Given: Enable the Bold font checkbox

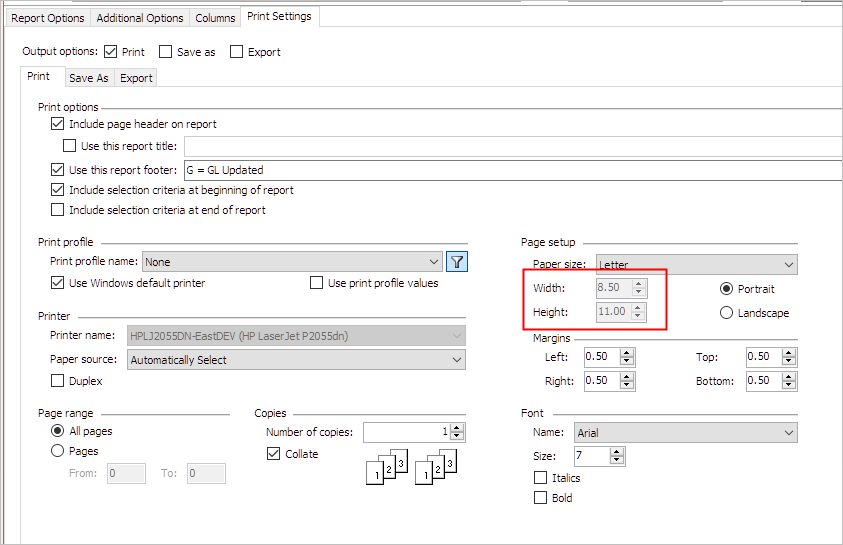Looking at the screenshot, I should pyautogui.click(x=541, y=497).
